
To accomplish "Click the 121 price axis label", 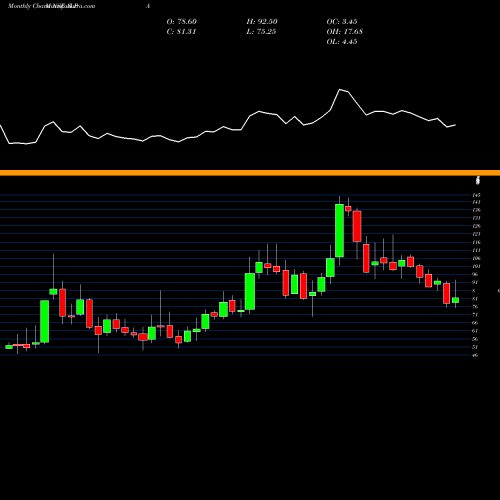I will pos(477,234).
